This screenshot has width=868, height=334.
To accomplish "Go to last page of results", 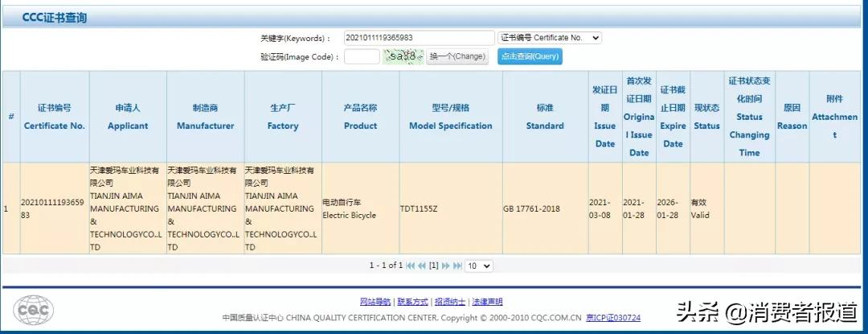I will point(458,266).
